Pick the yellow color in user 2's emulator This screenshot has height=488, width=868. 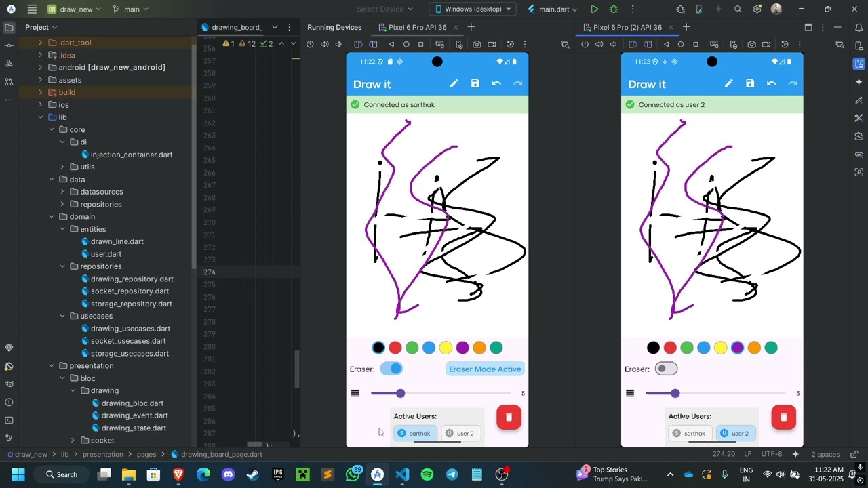[720, 348]
